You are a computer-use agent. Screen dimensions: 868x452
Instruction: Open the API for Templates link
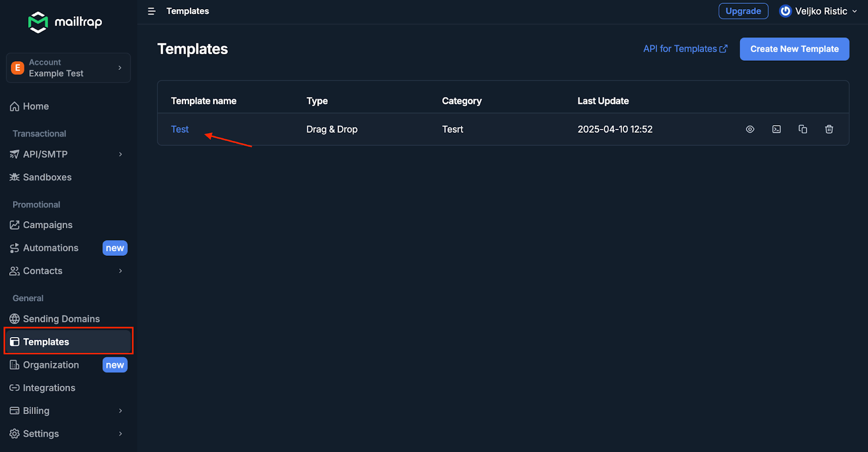pyautogui.click(x=685, y=49)
